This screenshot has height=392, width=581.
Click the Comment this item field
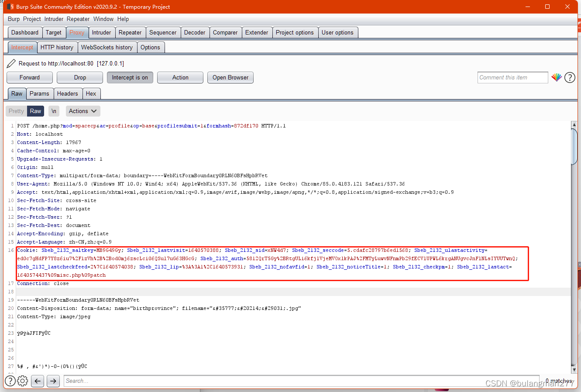click(512, 77)
